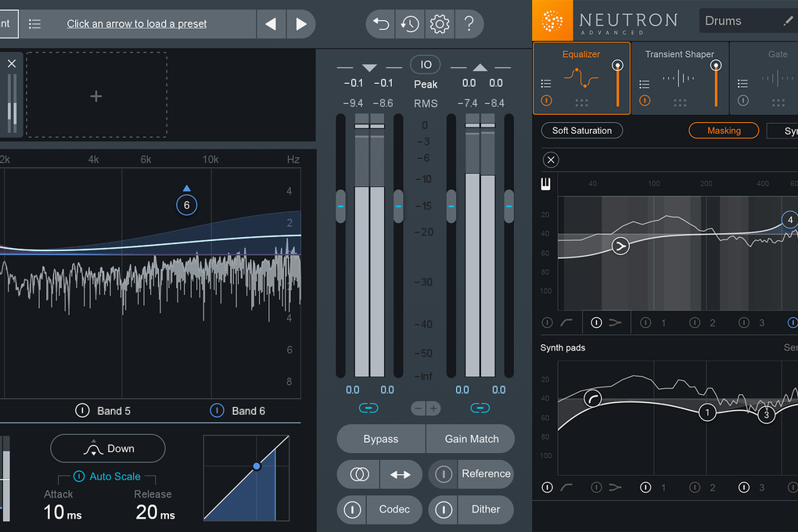Image resolution: width=798 pixels, height=532 pixels.
Task: Click the threshold node on the dynamics curve
Action: click(257, 466)
